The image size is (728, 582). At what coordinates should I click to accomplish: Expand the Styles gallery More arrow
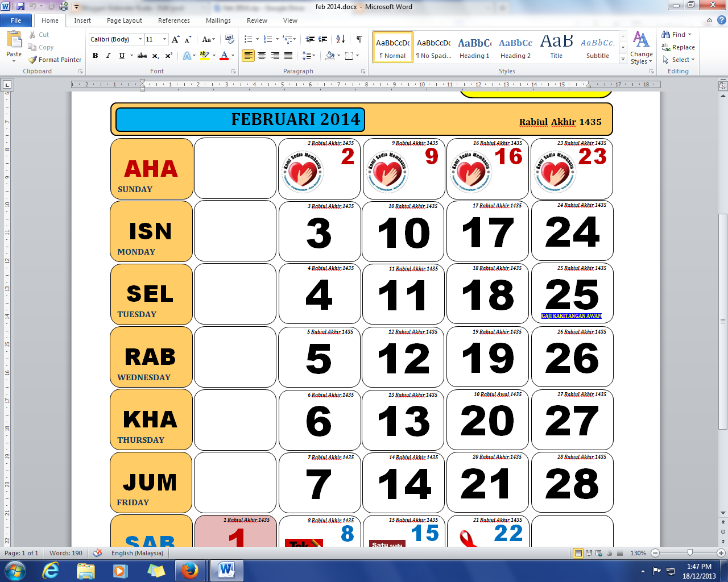tap(623, 59)
